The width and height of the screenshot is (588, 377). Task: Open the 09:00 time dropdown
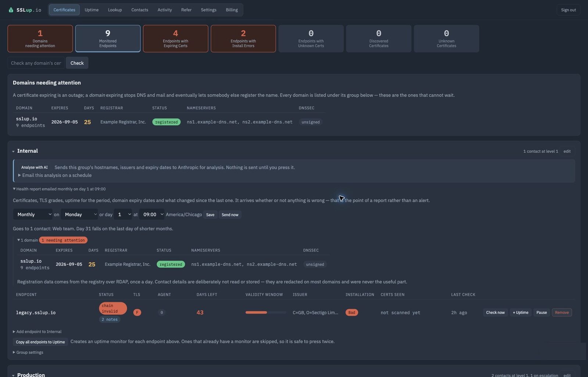pyautogui.click(x=151, y=214)
